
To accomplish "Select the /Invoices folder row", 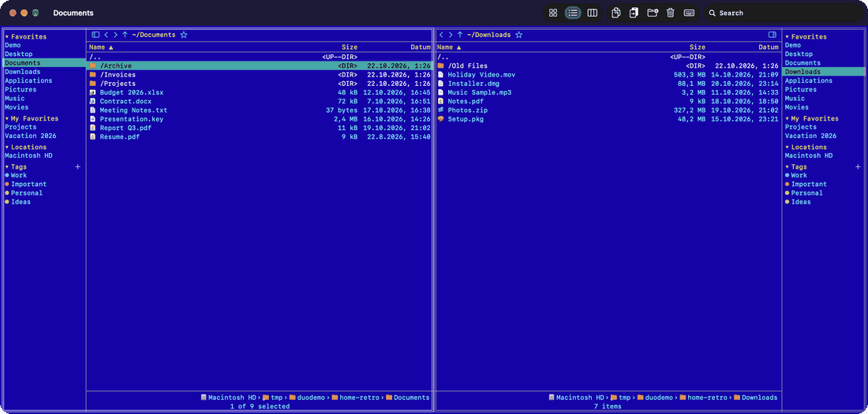I will tap(259, 75).
